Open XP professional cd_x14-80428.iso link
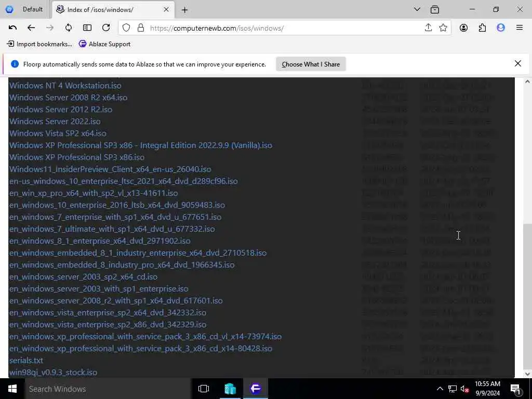 pyautogui.click(x=140, y=349)
